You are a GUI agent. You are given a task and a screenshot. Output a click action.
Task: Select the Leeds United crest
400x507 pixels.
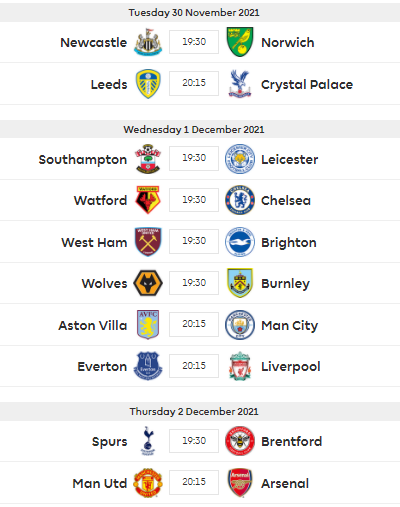click(x=148, y=84)
